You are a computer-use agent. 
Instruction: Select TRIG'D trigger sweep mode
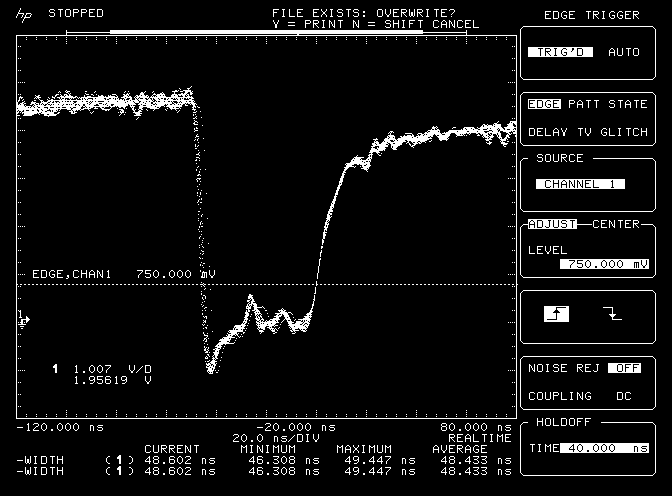click(x=561, y=52)
